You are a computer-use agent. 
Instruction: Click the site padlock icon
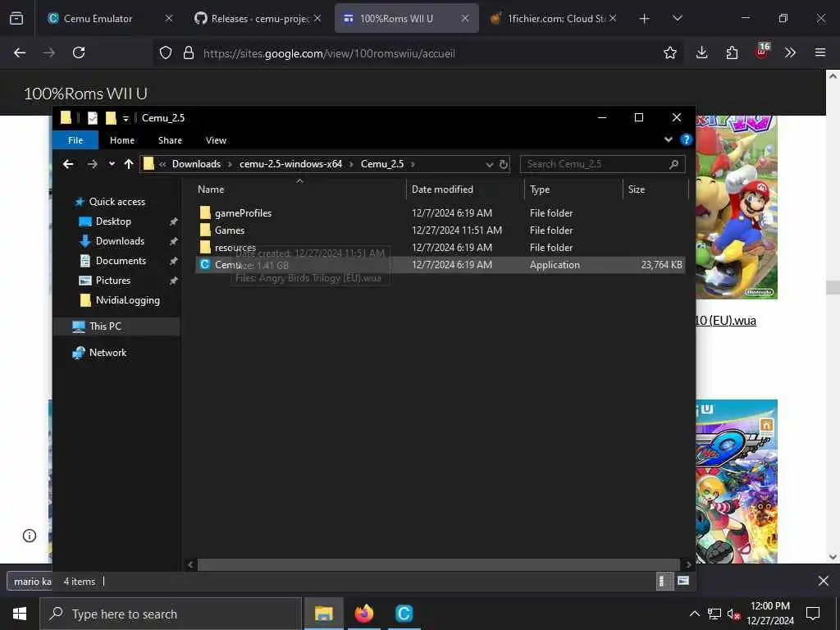click(x=188, y=52)
